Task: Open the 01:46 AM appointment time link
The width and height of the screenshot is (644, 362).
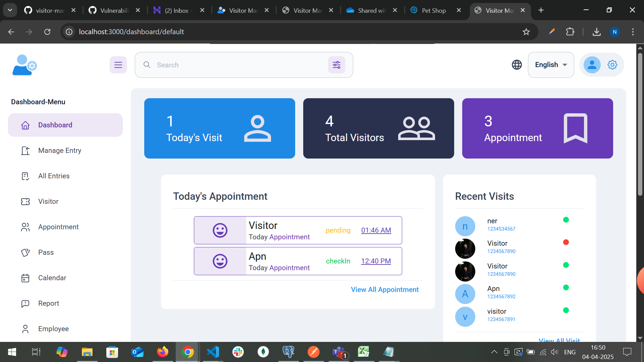Action: 376,230
